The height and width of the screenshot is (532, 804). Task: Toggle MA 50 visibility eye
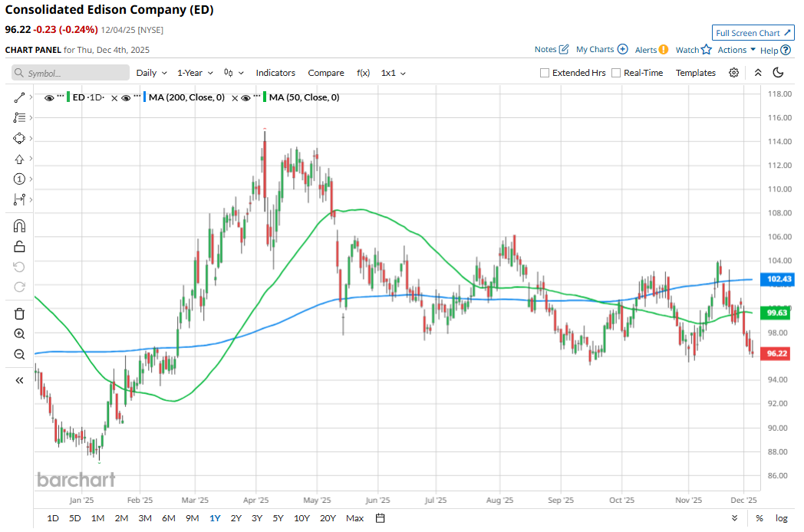[245, 98]
